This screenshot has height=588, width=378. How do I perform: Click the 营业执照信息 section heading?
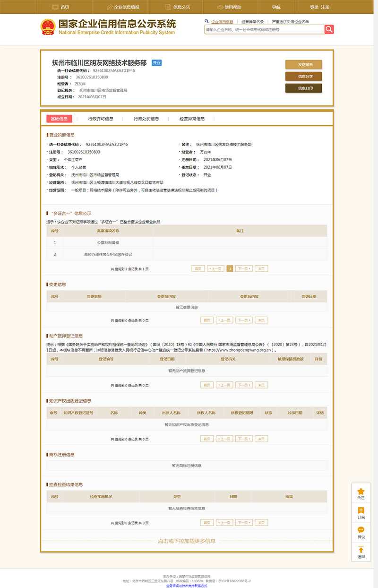(62, 135)
